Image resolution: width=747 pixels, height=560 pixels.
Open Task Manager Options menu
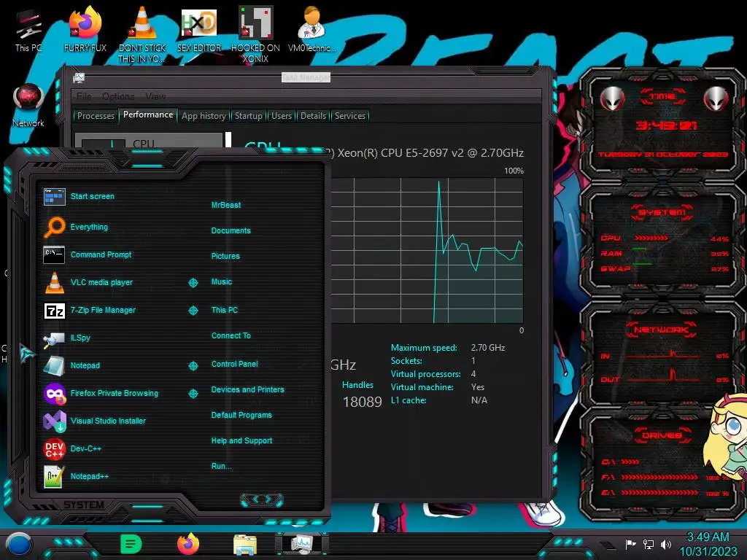[x=118, y=96]
